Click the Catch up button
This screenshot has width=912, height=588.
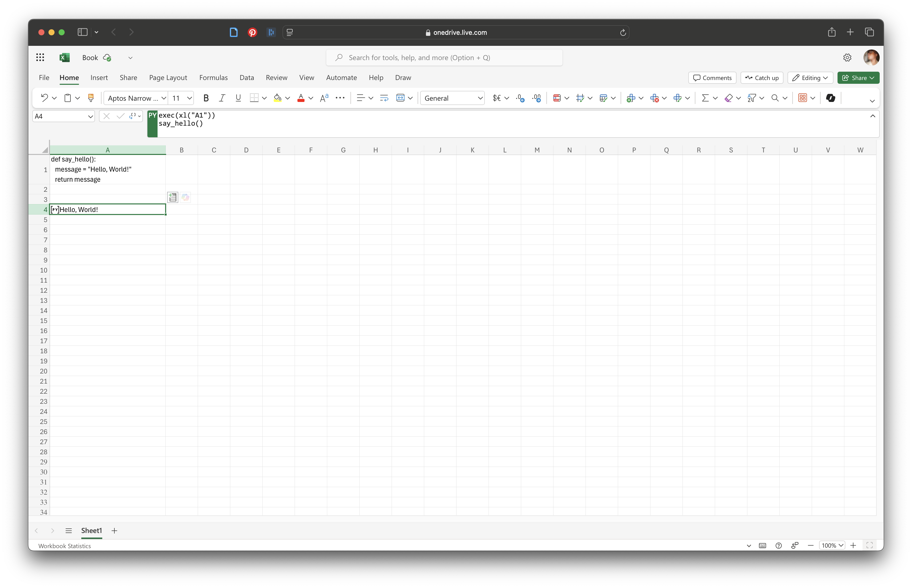[x=762, y=78]
